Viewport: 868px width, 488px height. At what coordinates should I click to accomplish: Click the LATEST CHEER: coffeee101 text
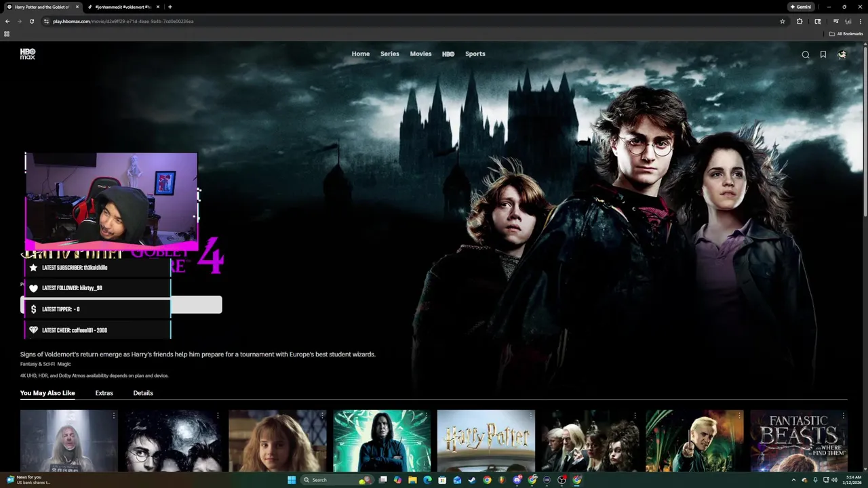pyautogui.click(x=75, y=330)
